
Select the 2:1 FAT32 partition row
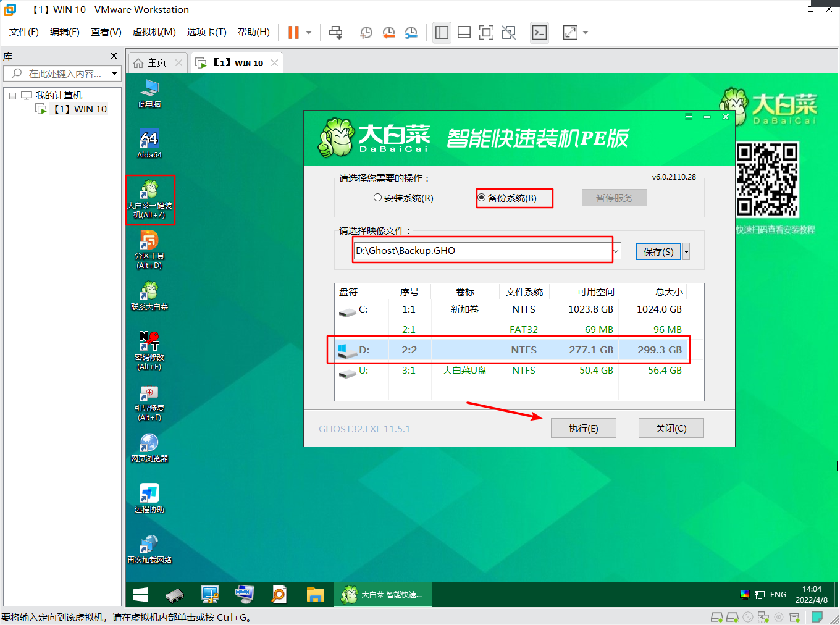click(510, 330)
